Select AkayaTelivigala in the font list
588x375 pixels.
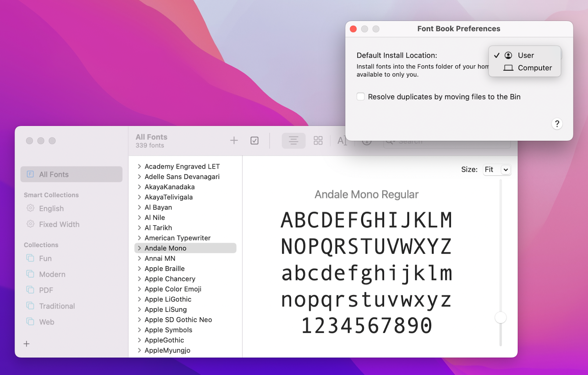(x=169, y=197)
